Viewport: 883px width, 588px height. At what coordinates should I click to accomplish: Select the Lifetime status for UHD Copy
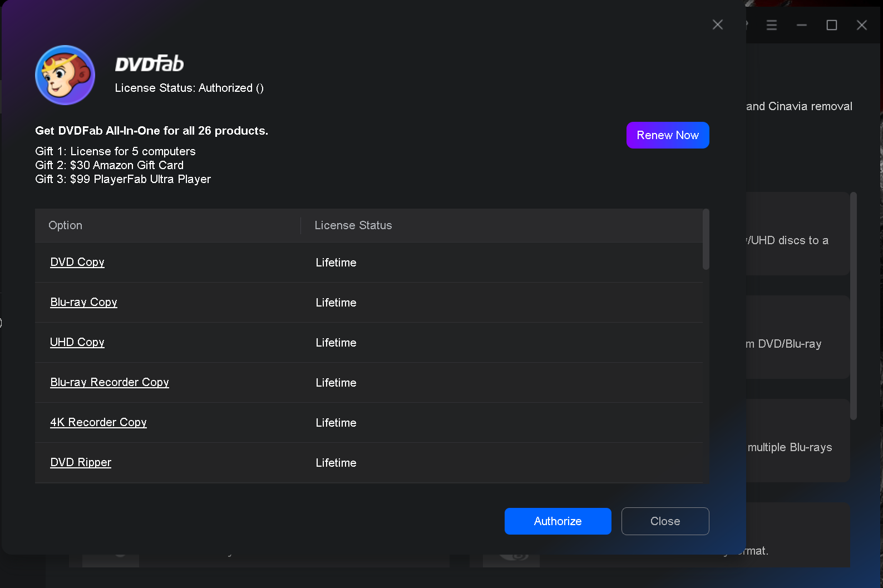[336, 343]
